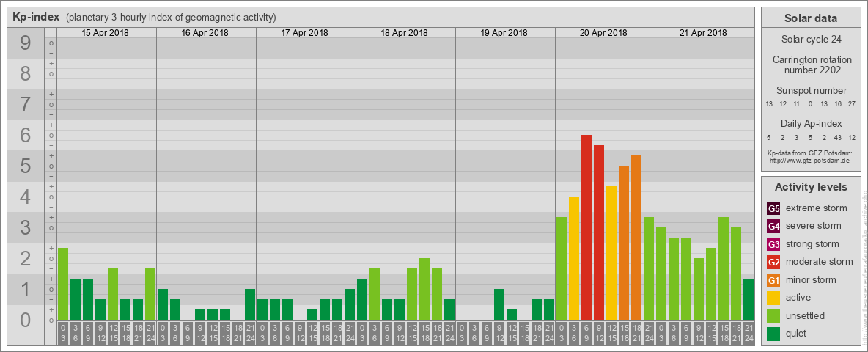
Task: Select the 'moderate storm' legend label
Action: point(820,261)
